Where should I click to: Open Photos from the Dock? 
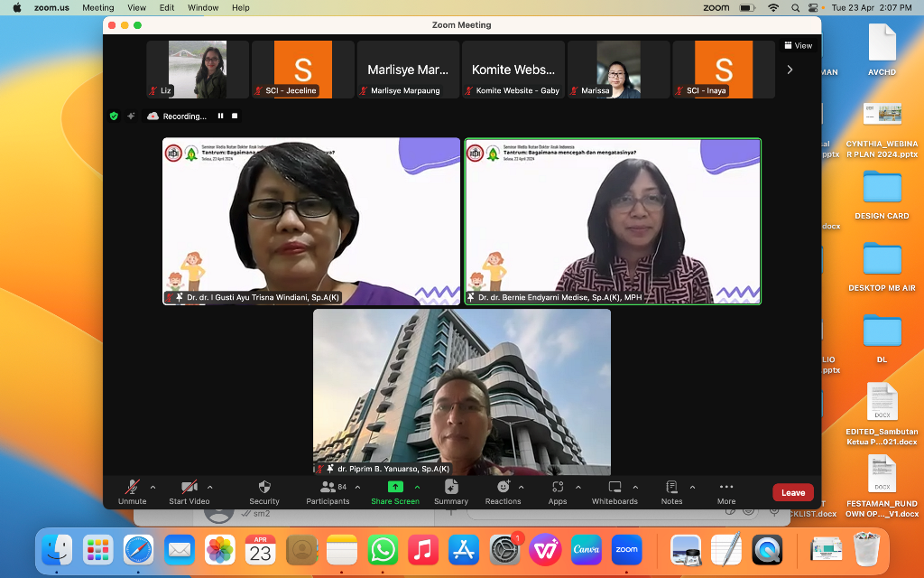(220, 550)
